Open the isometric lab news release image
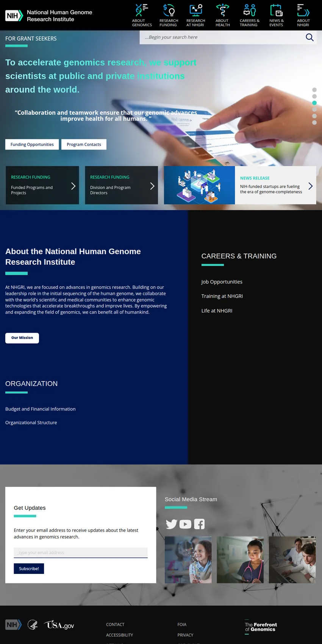 coord(199,185)
